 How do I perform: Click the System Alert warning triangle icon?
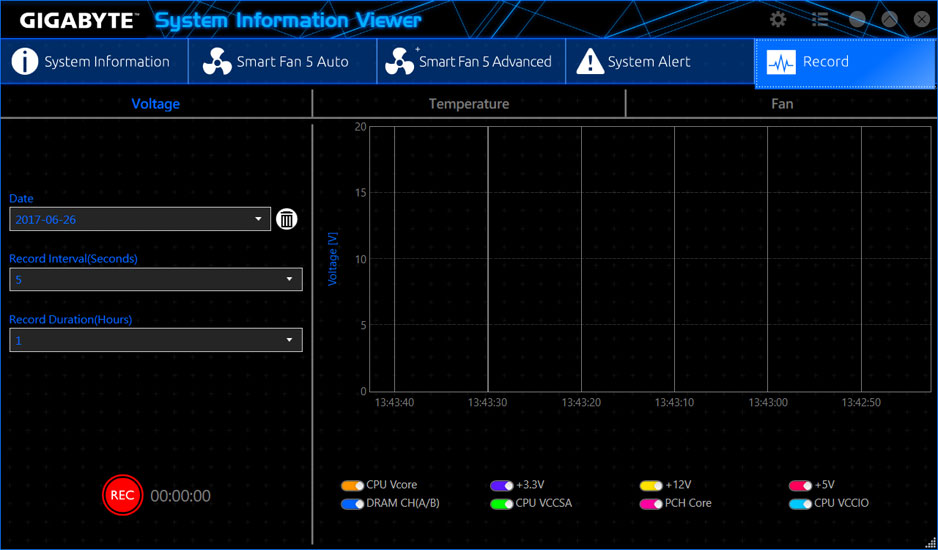(x=590, y=62)
